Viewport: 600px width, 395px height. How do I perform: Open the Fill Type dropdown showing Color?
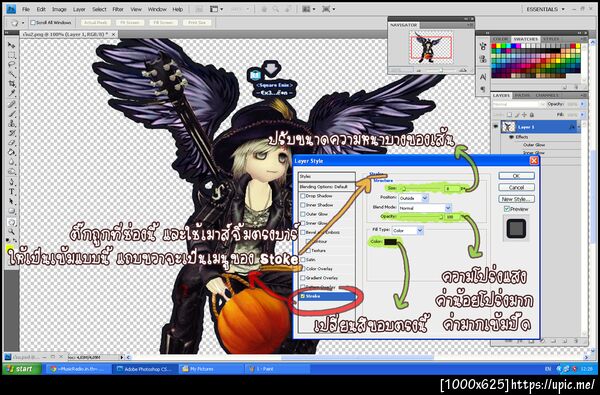point(408,230)
